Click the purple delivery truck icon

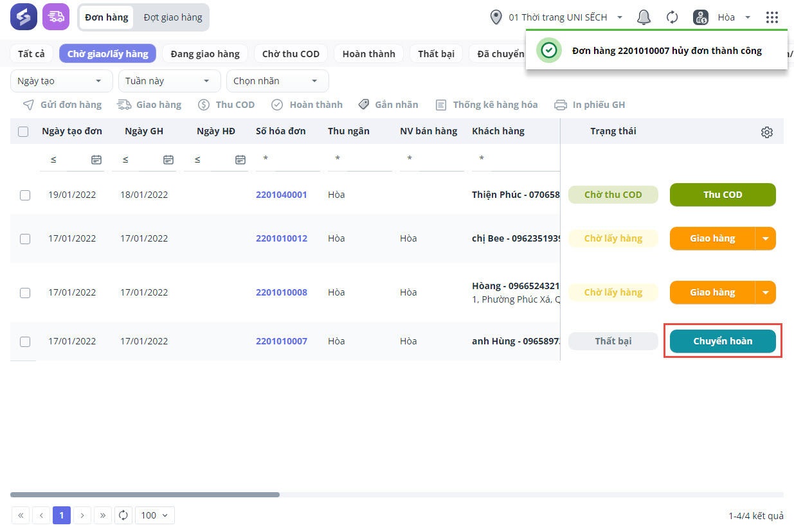pyautogui.click(x=56, y=17)
